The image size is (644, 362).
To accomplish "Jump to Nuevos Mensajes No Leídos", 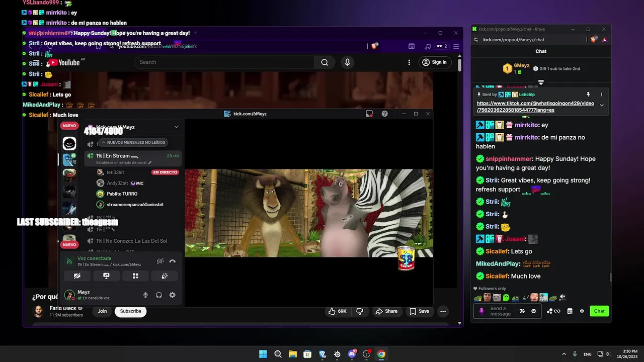I will 133,142.
